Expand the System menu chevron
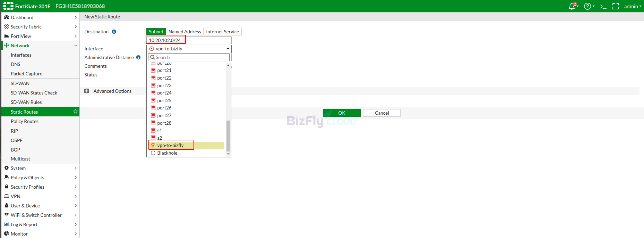The image size is (644, 238). pos(76,168)
